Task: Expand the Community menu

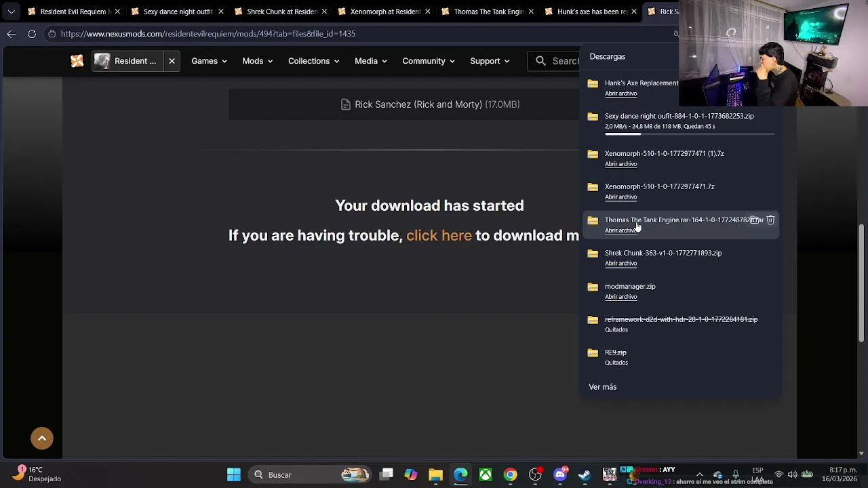Action: (x=429, y=61)
